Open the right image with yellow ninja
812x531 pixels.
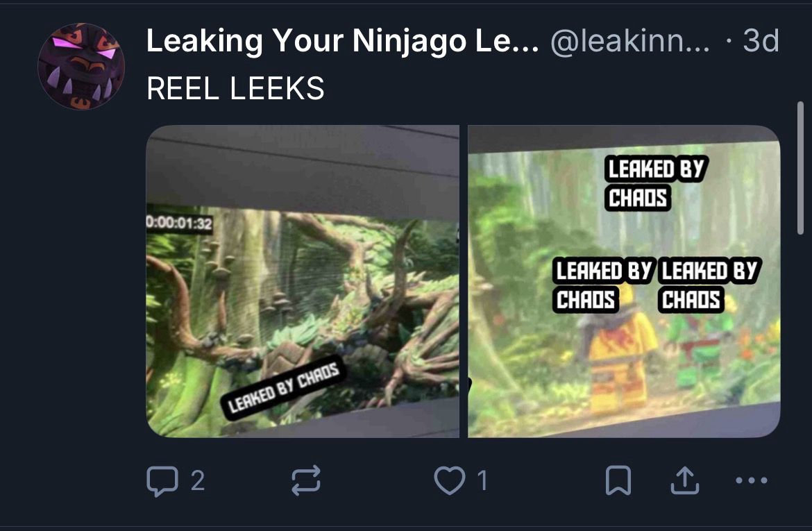tap(624, 281)
